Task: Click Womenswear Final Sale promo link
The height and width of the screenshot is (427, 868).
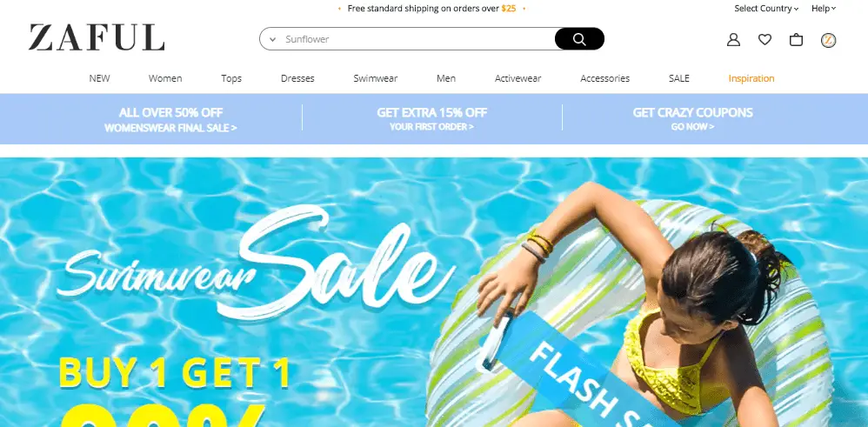Action: 170,119
